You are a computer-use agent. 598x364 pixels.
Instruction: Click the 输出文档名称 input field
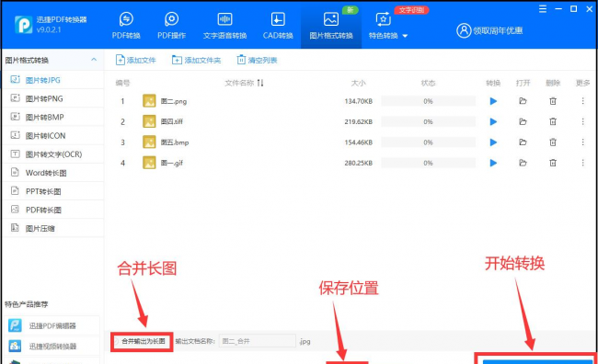click(x=258, y=341)
